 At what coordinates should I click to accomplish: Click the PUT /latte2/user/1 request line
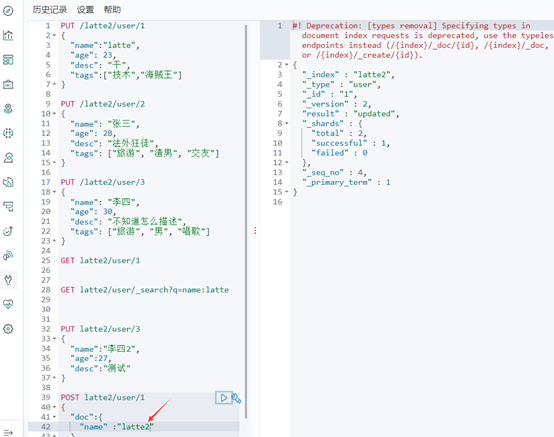pyautogui.click(x=102, y=26)
